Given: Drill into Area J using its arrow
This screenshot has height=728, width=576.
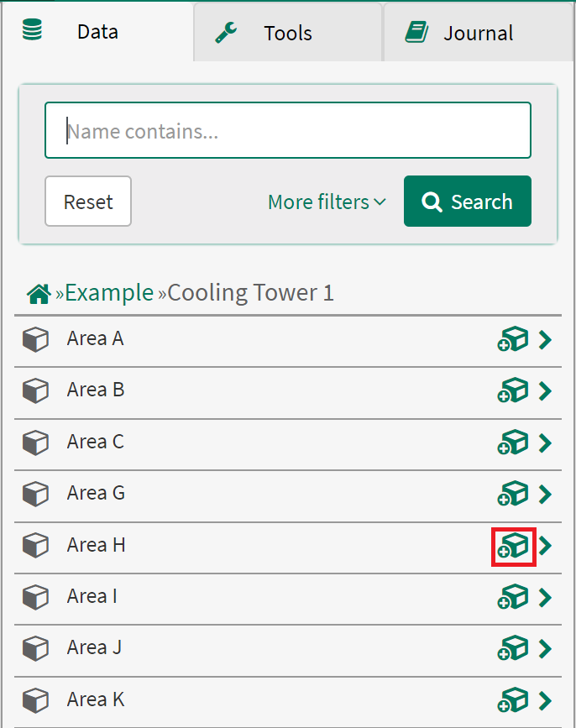Looking at the screenshot, I should [546, 649].
